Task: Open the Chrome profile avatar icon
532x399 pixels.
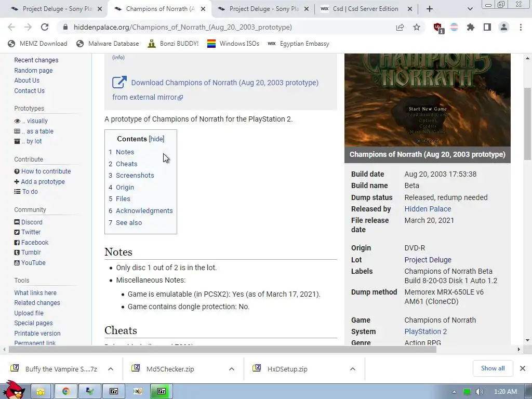Action: click(x=504, y=27)
